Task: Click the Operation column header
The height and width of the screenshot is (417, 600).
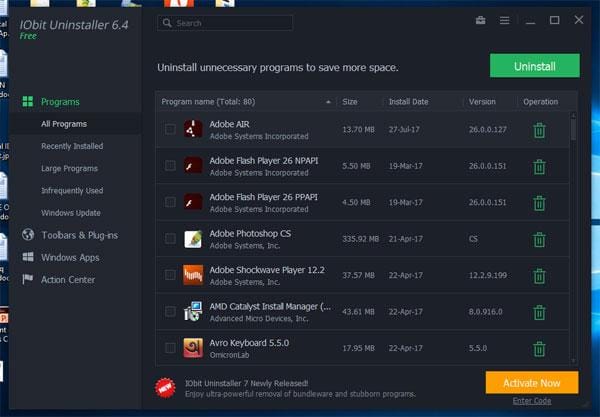Action: point(541,102)
